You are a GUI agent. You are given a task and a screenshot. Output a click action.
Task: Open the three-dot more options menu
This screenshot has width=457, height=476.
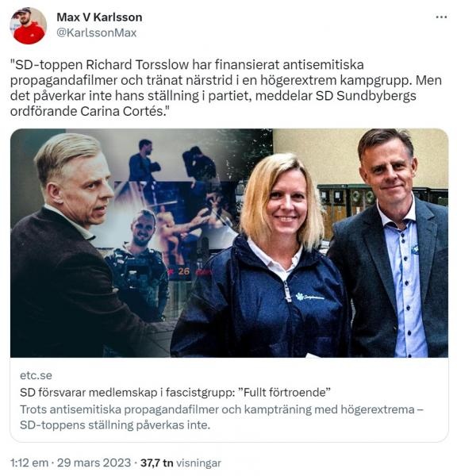tap(441, 17)
